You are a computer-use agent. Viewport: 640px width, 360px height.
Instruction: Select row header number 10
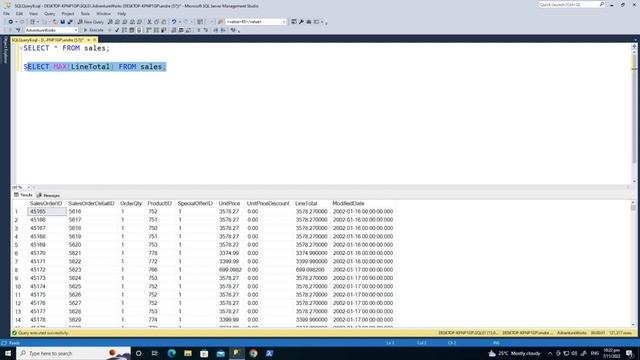click(x=18, y=287)
